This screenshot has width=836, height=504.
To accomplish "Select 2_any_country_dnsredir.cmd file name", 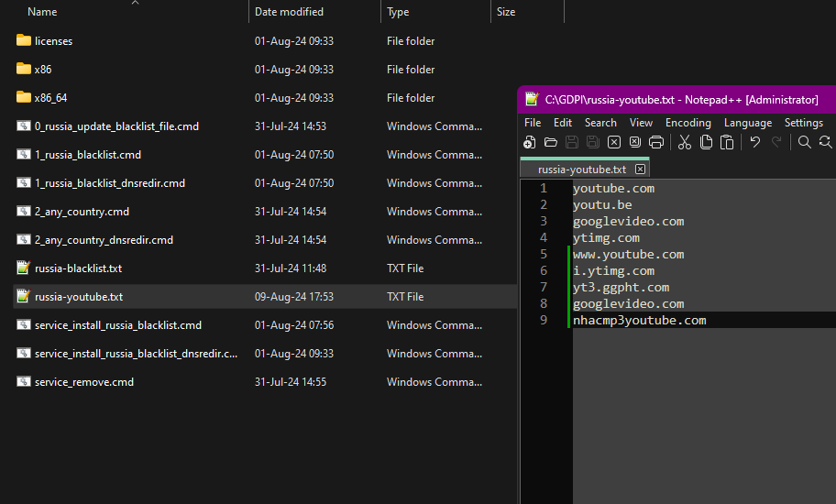I will point(104,240).
